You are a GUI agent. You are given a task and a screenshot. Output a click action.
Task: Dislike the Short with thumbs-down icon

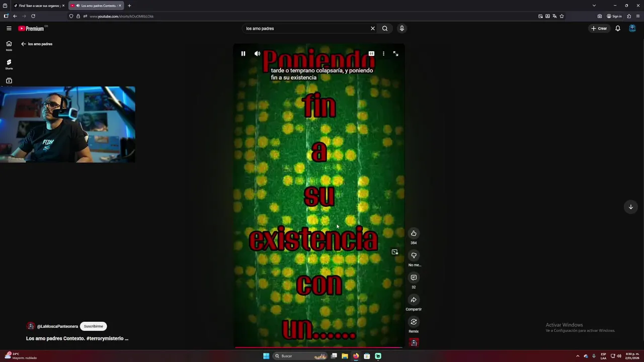[x=414, y=255]
